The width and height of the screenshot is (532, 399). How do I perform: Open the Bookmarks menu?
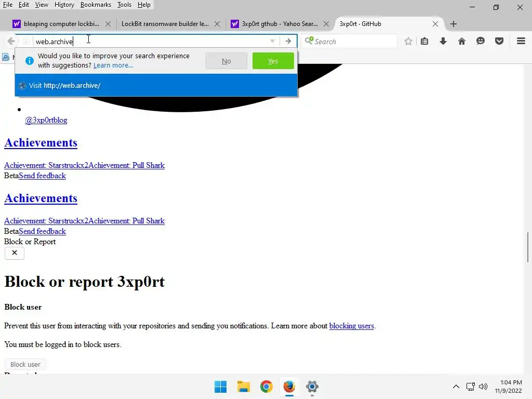click(x=96, y=5)
